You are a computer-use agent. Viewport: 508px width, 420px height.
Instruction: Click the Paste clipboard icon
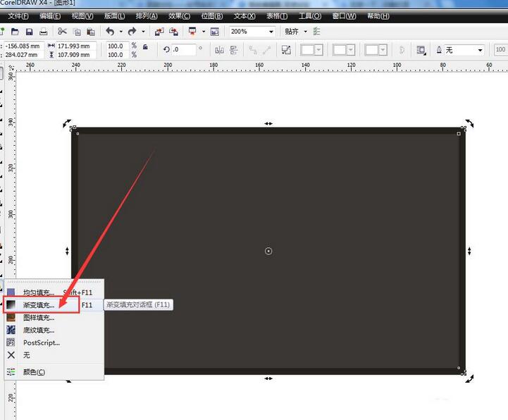[91, 32]
